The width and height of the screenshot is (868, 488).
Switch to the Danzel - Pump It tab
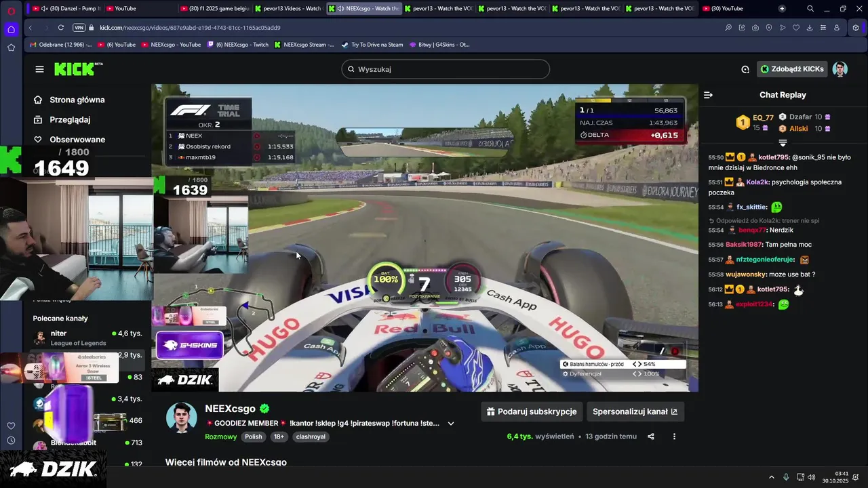(66, 9)
